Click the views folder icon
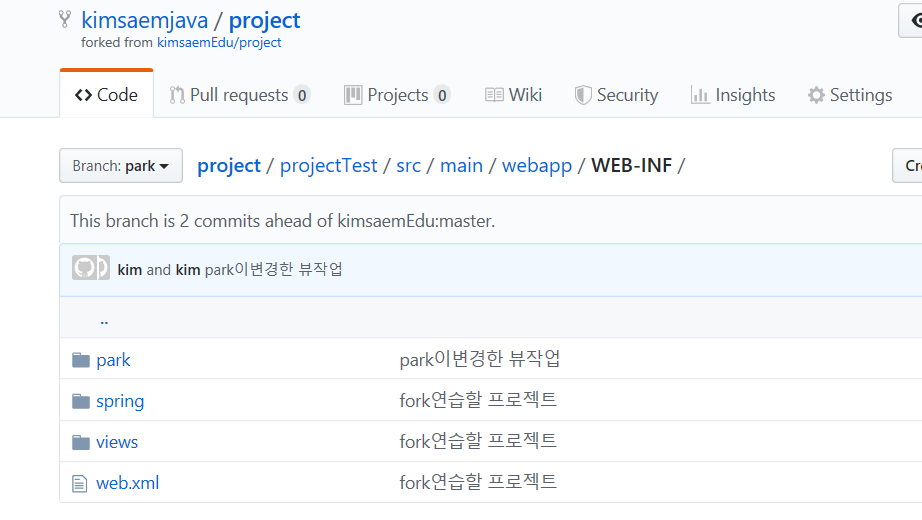This screenshot has height=520, width=922. (x=81, y=442)
